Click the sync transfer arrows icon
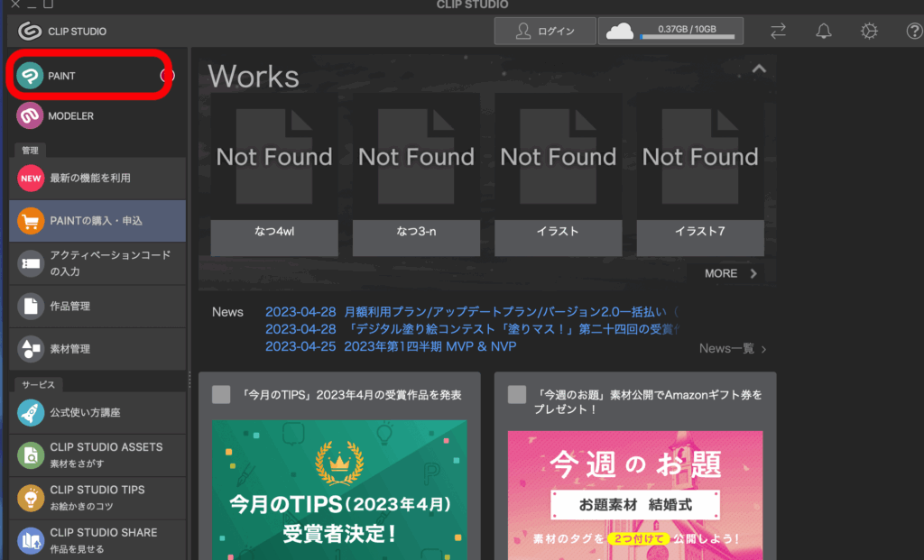The height and width of the screenshot is (560, 924). pos(778,32)
